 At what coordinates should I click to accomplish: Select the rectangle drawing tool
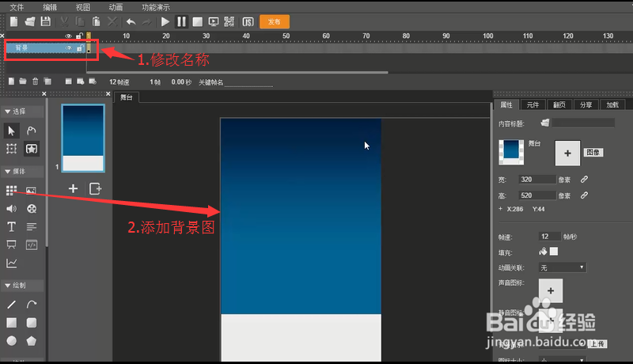coord(11,323)
